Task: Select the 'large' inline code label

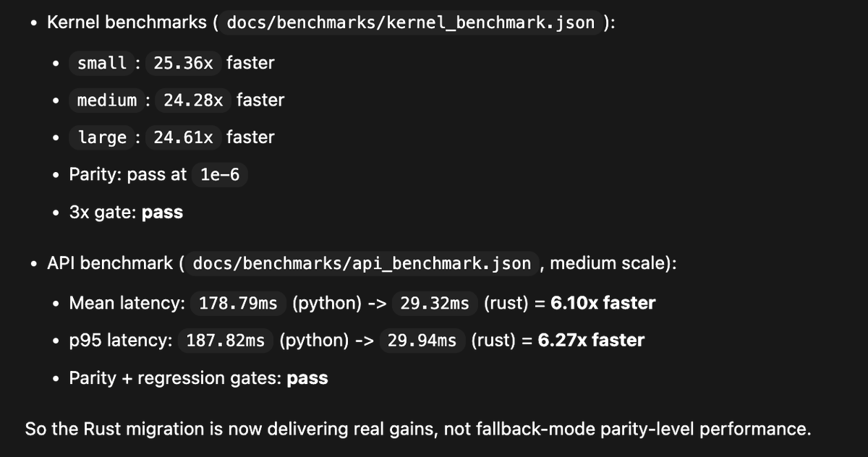Action: [x=102, y=137]
